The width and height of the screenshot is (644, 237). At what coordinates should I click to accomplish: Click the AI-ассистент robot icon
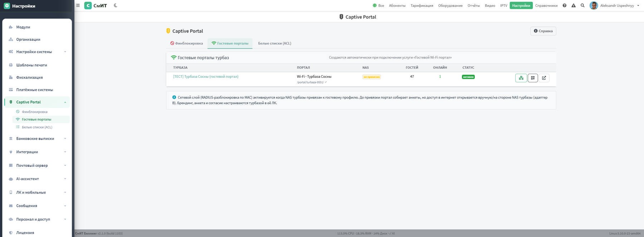coord(11,179)
